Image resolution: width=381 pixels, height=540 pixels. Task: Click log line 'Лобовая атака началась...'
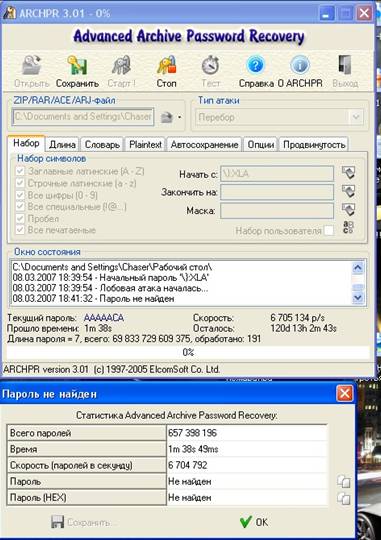coord(110,288)
